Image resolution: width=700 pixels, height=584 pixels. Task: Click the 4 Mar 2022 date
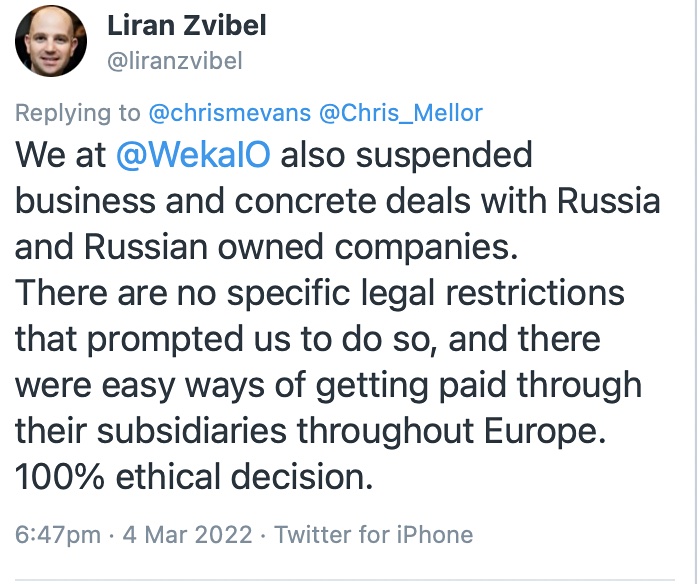(188, 534)
